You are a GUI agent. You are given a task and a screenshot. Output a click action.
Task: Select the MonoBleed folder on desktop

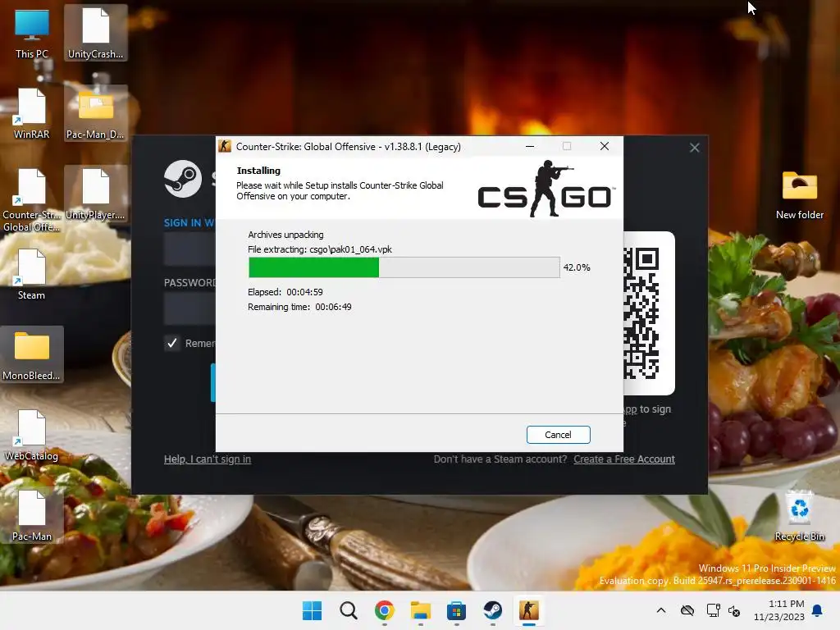pyautogui.click(x=32, y=354)
